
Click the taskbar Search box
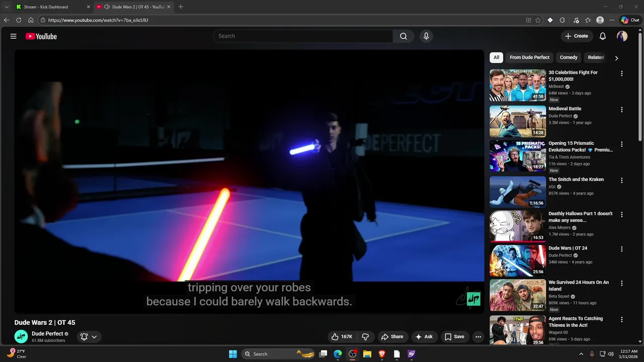coord(279,354)
